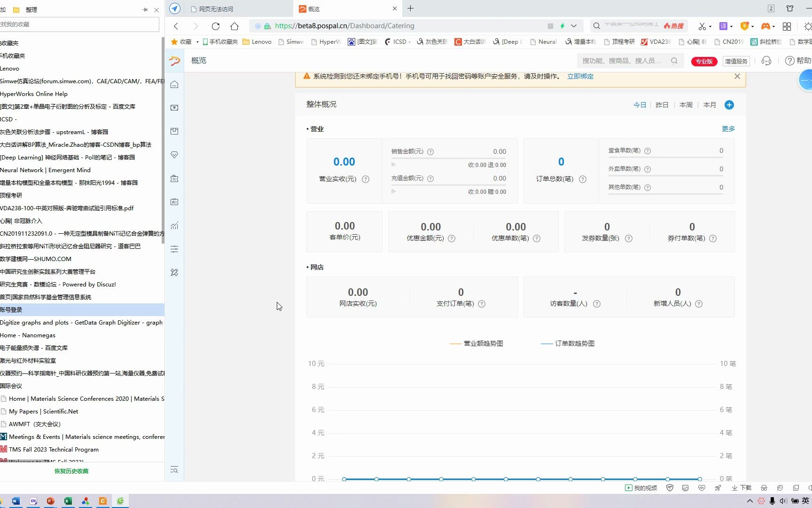Select the 本周 time range tab
812x508 pixels.
(x=686, y=105)
